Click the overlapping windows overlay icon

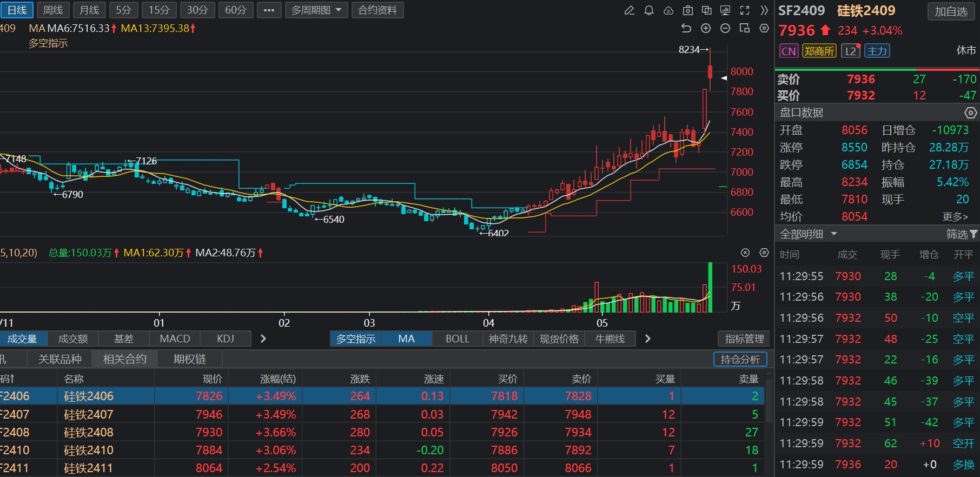[706, 10]
